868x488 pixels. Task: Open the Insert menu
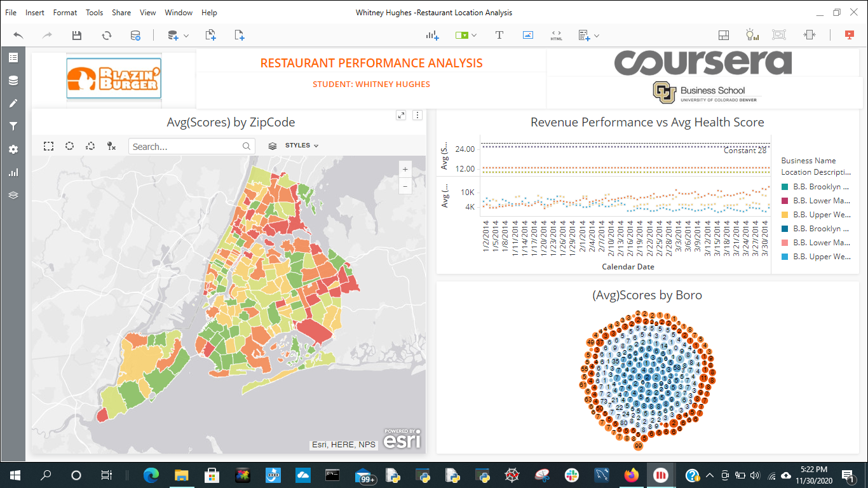(35, 13)
